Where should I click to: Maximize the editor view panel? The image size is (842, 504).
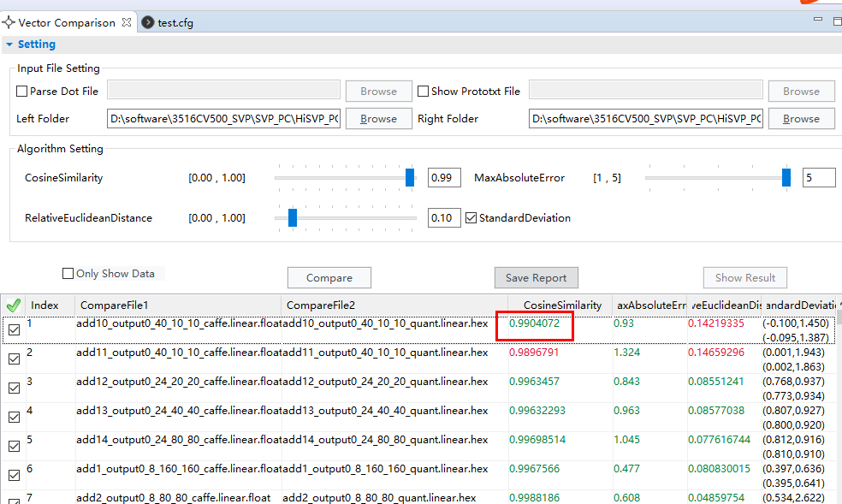pos(837,21)
